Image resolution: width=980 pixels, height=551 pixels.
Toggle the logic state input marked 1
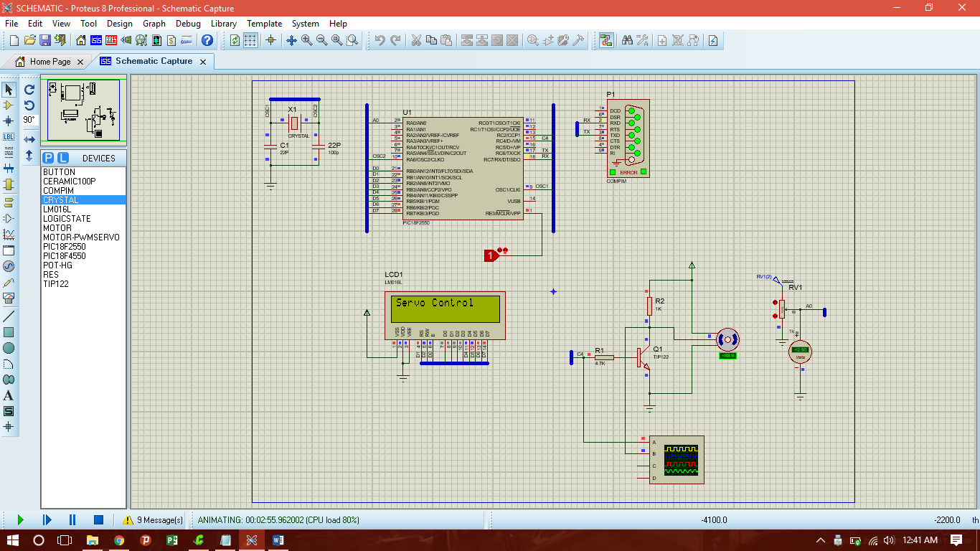[491, 255]
